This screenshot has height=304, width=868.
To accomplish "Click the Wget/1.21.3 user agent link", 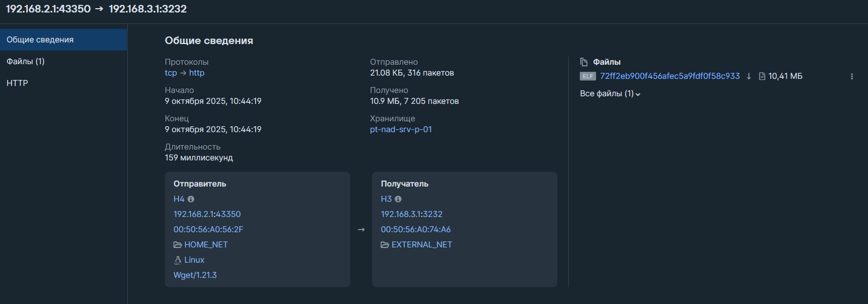I will pos(195,275).
